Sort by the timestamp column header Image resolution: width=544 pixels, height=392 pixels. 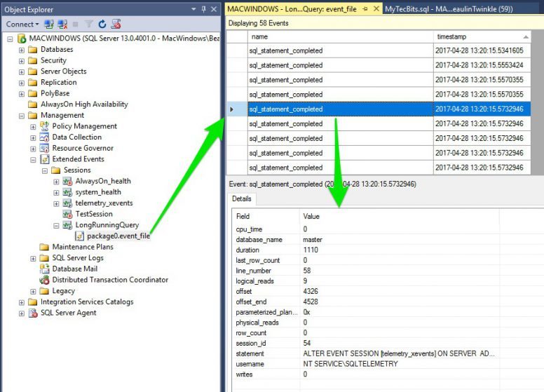click(482, 36)
